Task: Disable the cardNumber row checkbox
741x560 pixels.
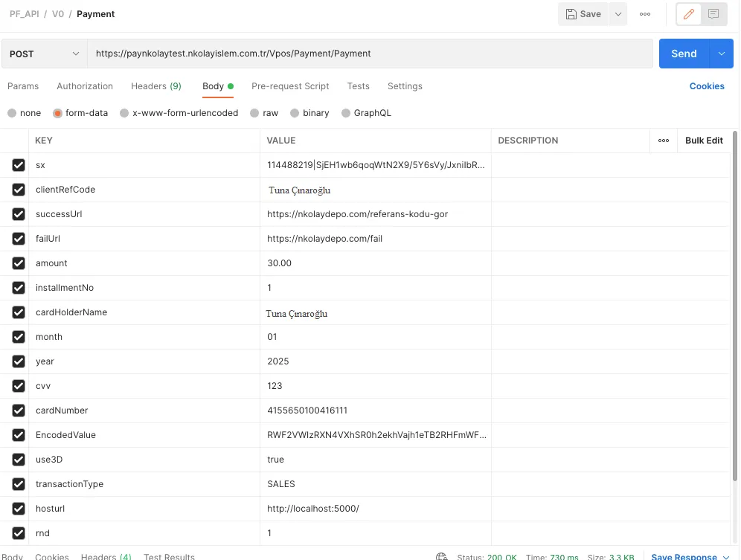Action: click(19, 411)
